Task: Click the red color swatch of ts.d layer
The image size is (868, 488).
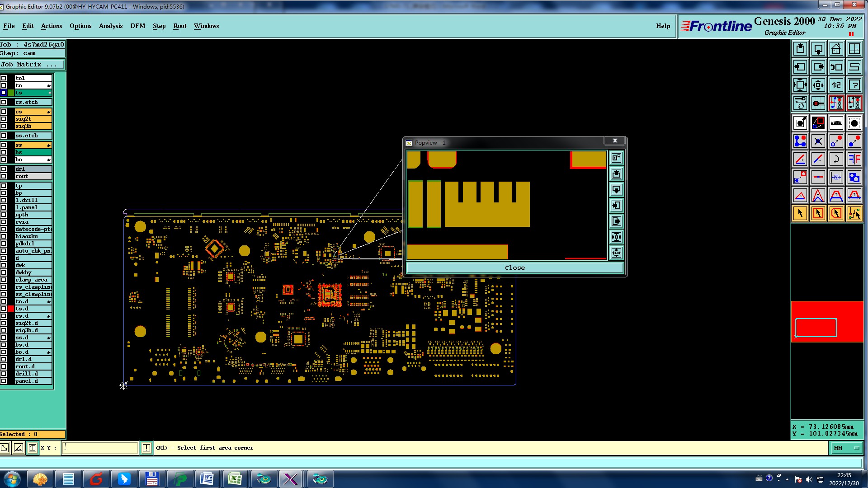Action: click(11, 309)
